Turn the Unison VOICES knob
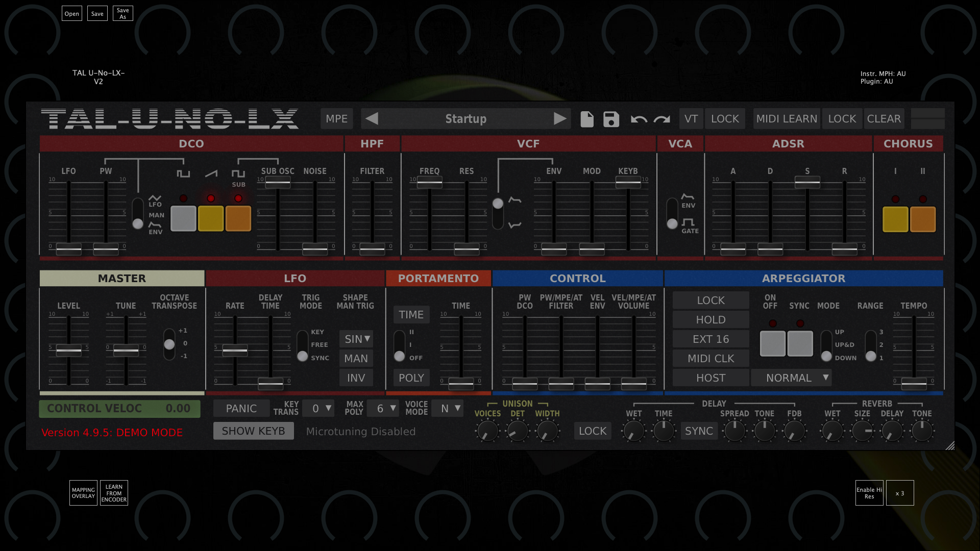The image size is (980, 551). pos(487,432)
